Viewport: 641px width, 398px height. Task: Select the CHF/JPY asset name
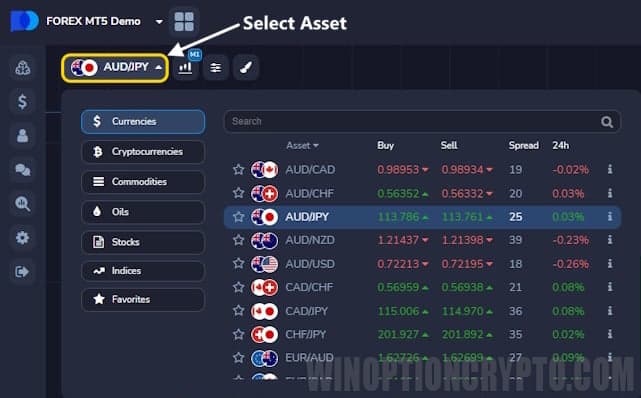(306, 335)
